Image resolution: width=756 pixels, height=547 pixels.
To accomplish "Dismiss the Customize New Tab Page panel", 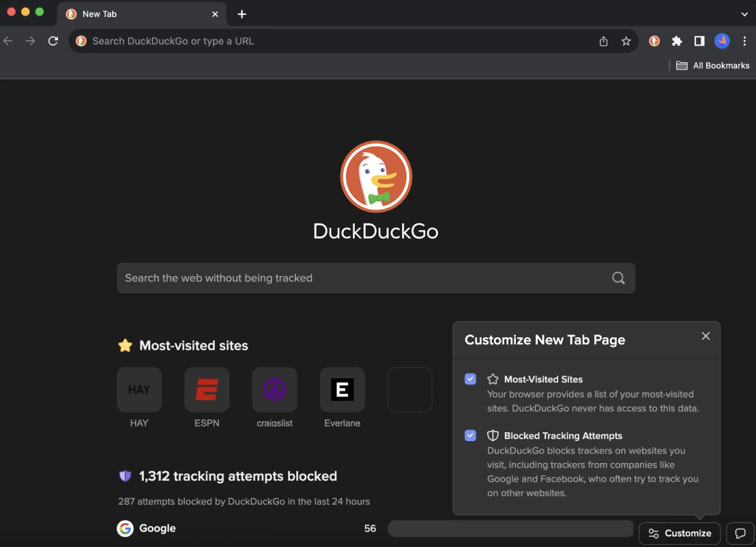I will tap(706, 336).
